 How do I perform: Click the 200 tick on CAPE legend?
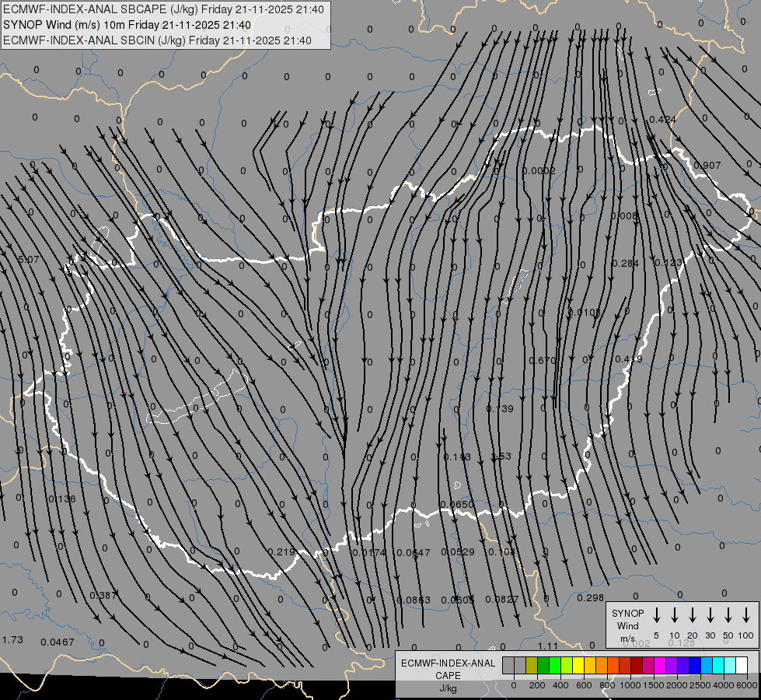(x=537, y=685)
